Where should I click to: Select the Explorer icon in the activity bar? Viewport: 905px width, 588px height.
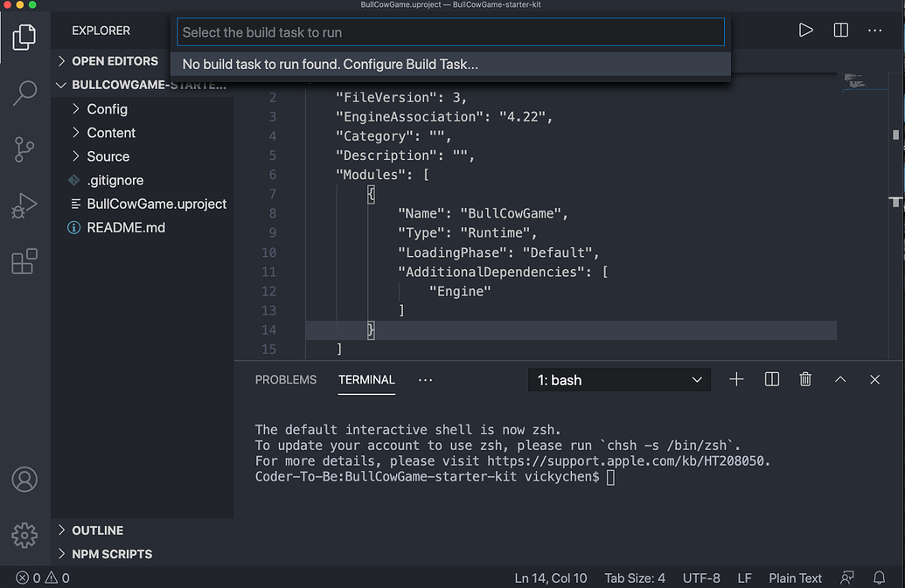28,37
